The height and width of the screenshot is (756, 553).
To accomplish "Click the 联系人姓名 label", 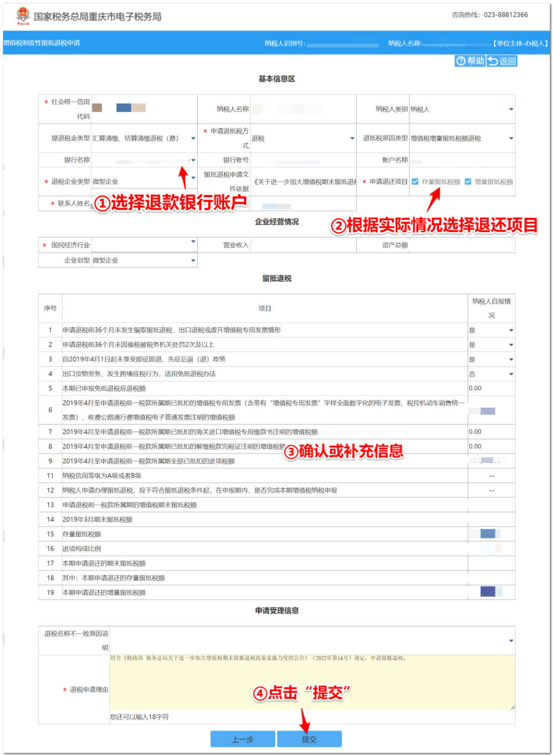I will tap(73, 203).
